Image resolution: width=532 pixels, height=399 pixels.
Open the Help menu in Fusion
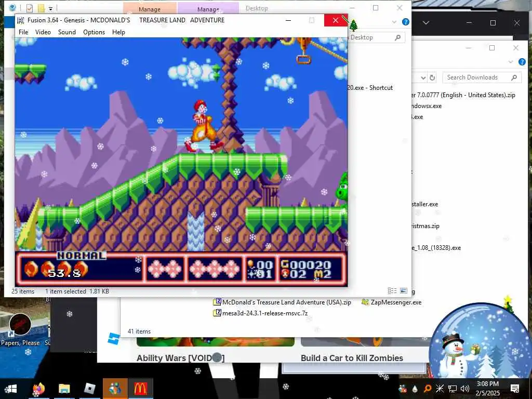click(119, 32)
